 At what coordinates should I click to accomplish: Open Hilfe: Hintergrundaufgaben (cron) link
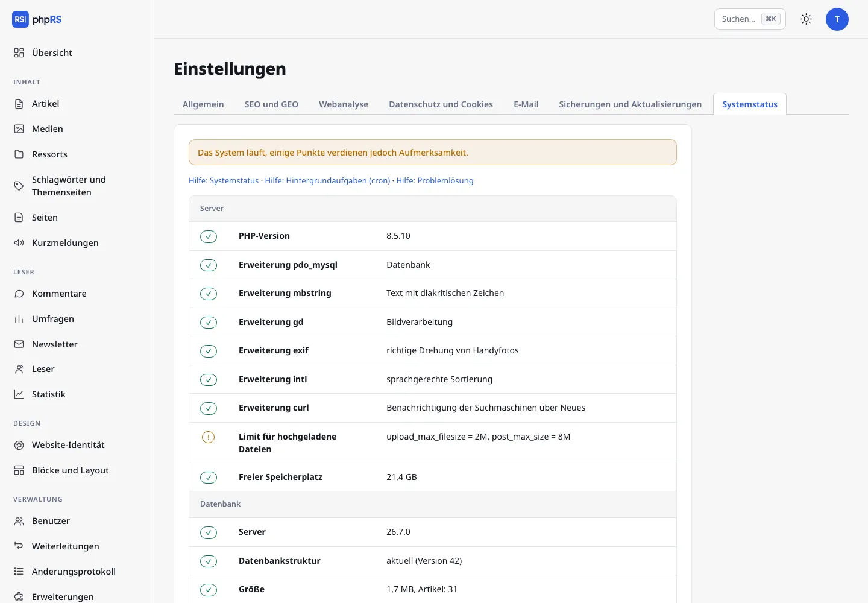tap(327, 180)
